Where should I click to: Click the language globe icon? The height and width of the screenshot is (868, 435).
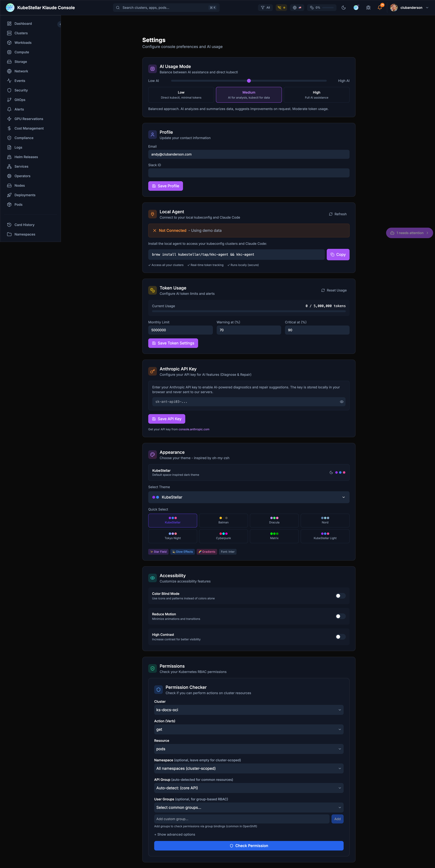point(295,8)
